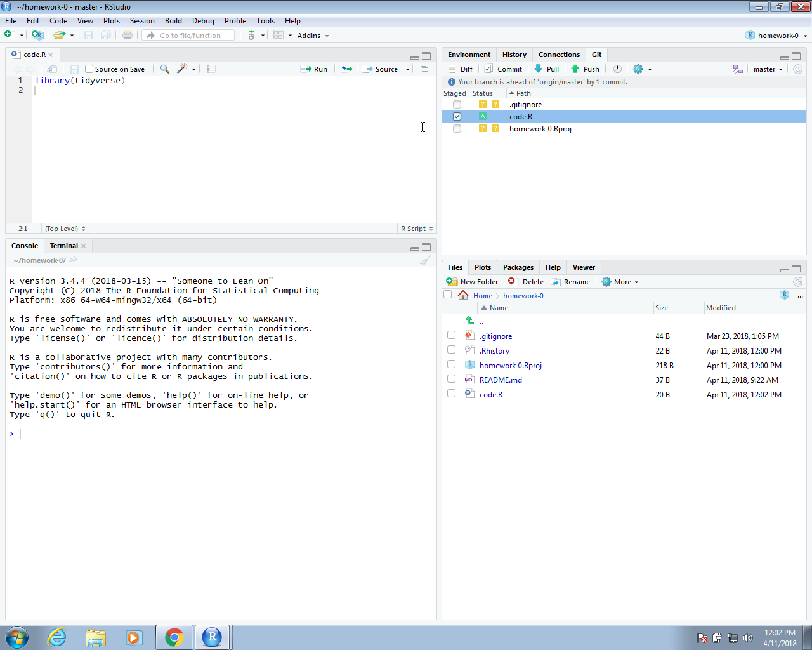Open the Tools menu
This screenshot has height=650, width=812.
pos(265,21)
